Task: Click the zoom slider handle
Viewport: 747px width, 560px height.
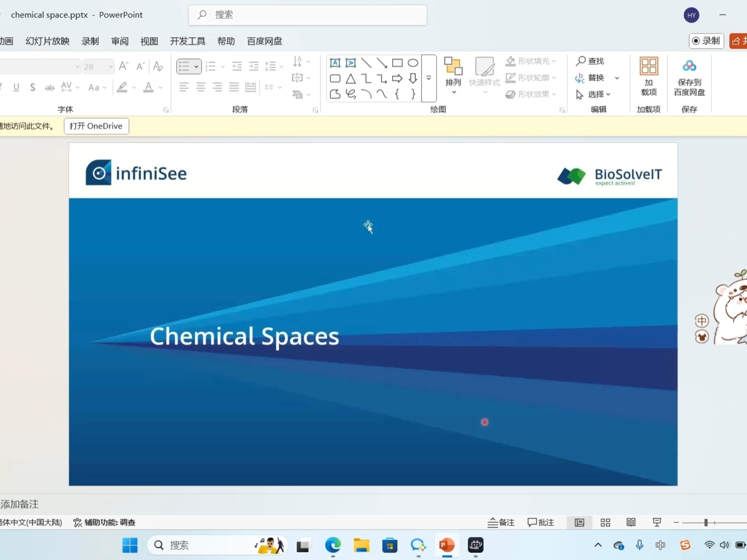Action: 706,523
